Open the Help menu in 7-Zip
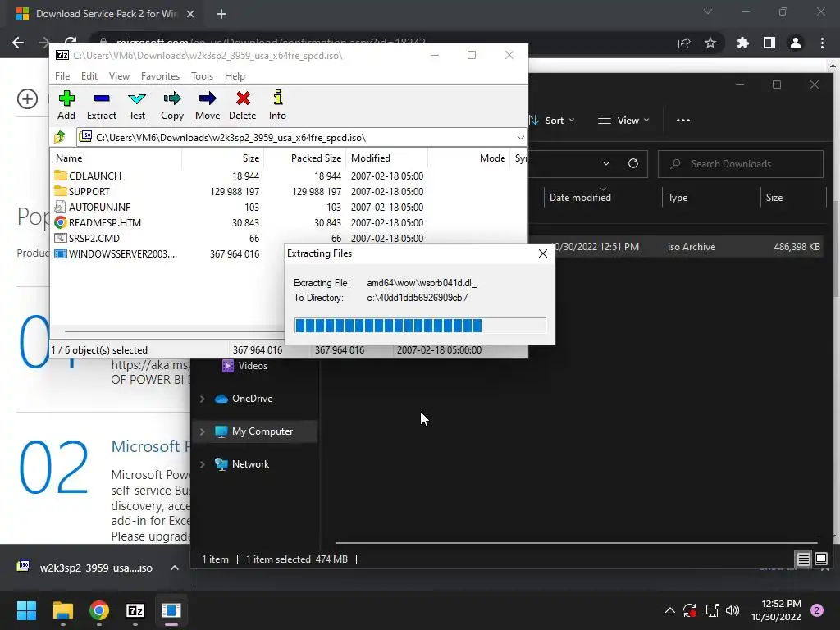Screen dimensions: 840x630 pos(235,76)
